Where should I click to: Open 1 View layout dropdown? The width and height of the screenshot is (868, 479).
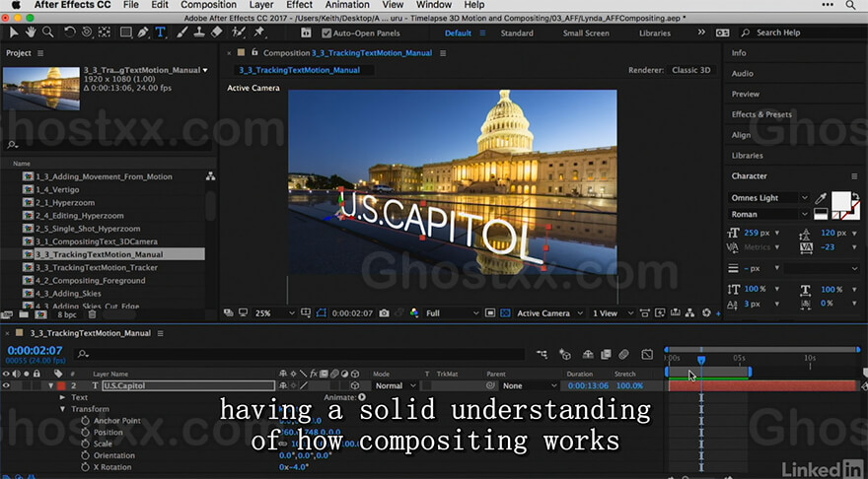tap(613, 313)
